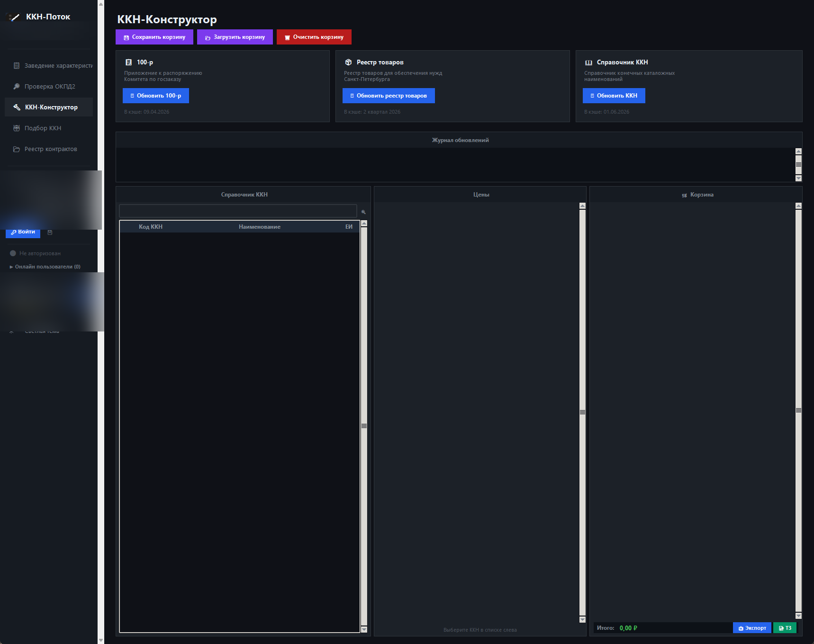Click the green ТЗ button

click(x=785, y=628)
